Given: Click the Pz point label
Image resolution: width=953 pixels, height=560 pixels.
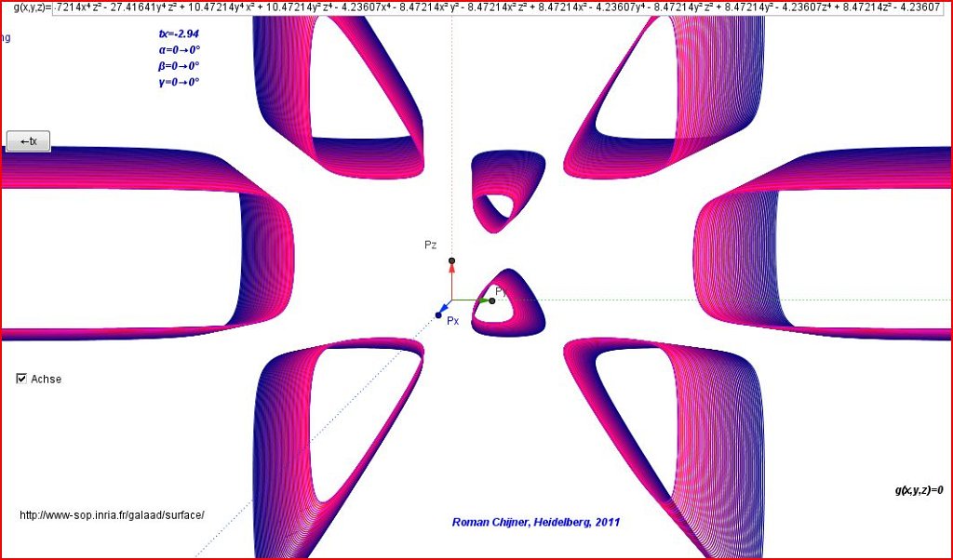Looking at the screenshot, I should tap(430, 245).
